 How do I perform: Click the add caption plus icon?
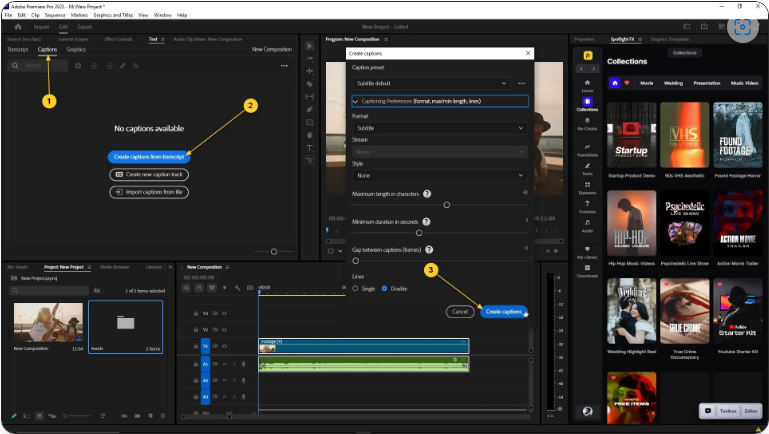pyautogui.click(x=78, y=66)
